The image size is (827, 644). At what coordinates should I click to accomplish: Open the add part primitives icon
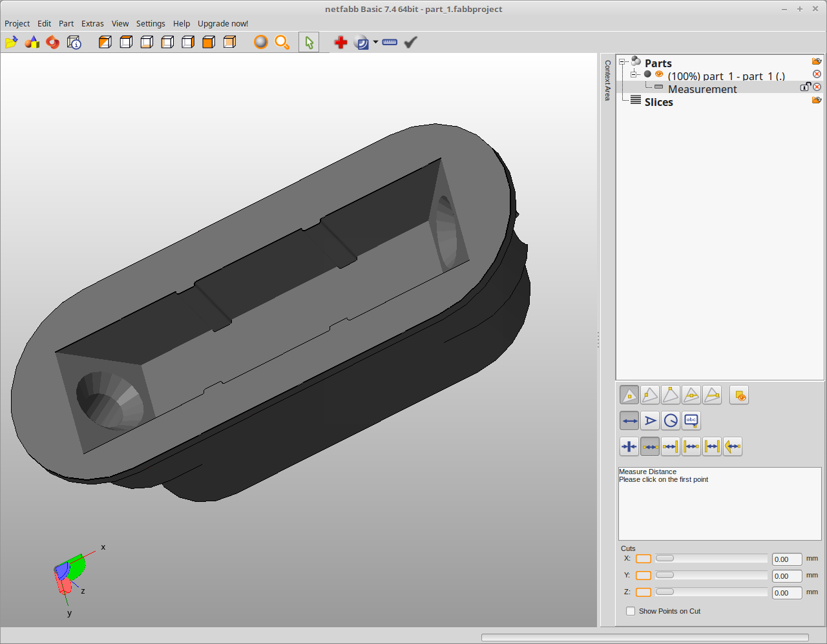pos(32,43)
